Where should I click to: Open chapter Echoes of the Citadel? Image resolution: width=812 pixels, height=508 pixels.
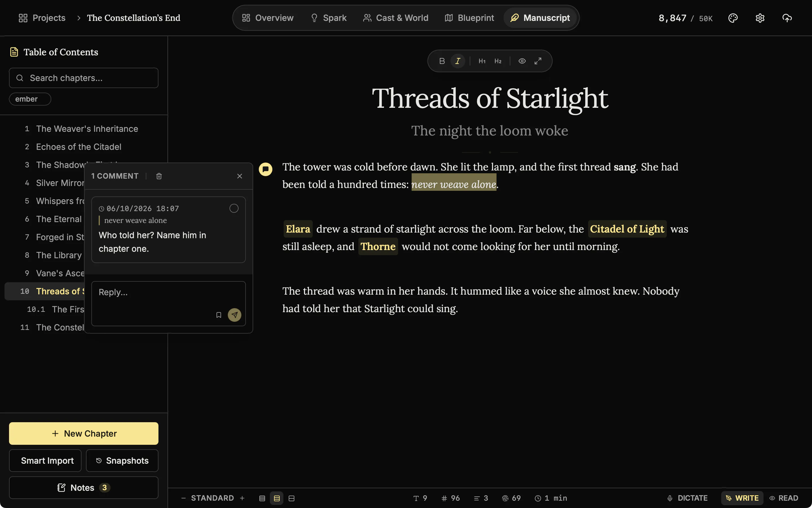pos(83,147)
